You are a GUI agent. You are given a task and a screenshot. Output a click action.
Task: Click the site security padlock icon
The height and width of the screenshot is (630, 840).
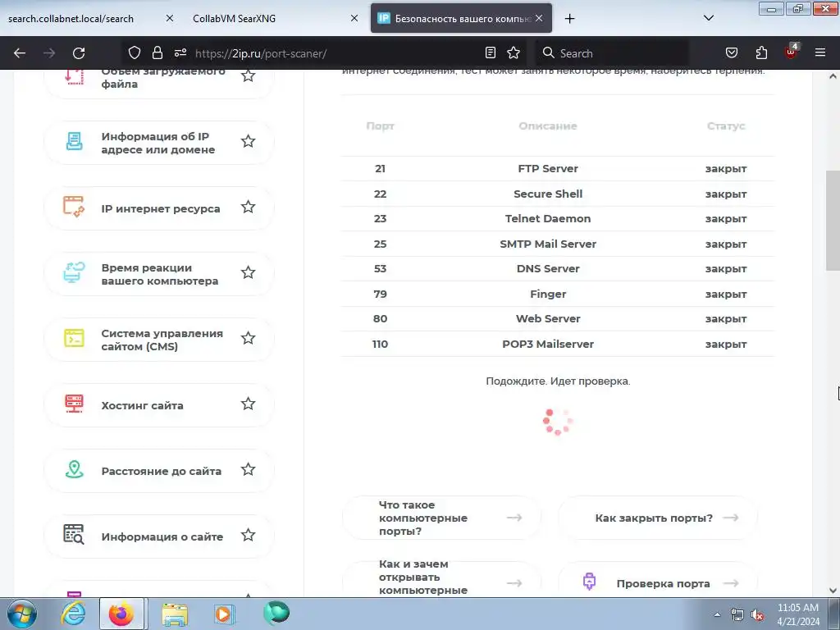[x=157, y=52]
